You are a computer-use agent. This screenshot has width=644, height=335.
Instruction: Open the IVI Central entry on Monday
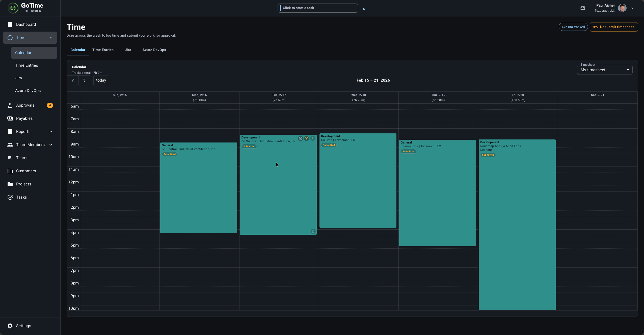199,188
